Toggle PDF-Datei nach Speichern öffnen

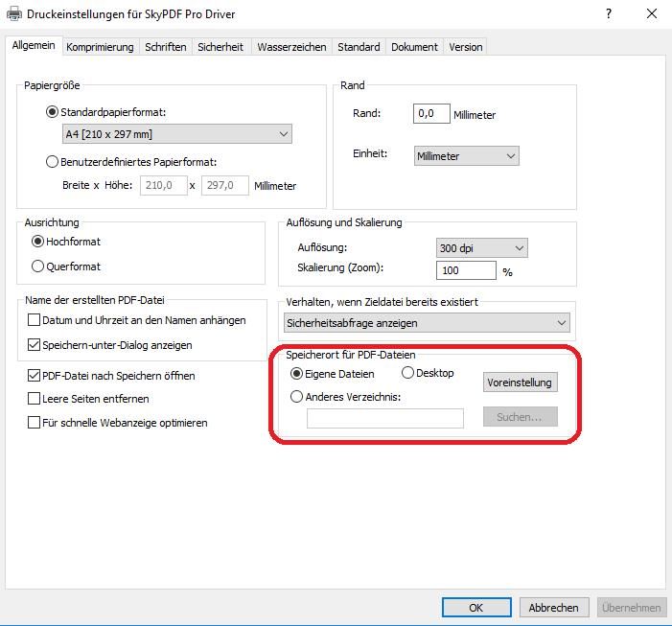click(34, 376)
